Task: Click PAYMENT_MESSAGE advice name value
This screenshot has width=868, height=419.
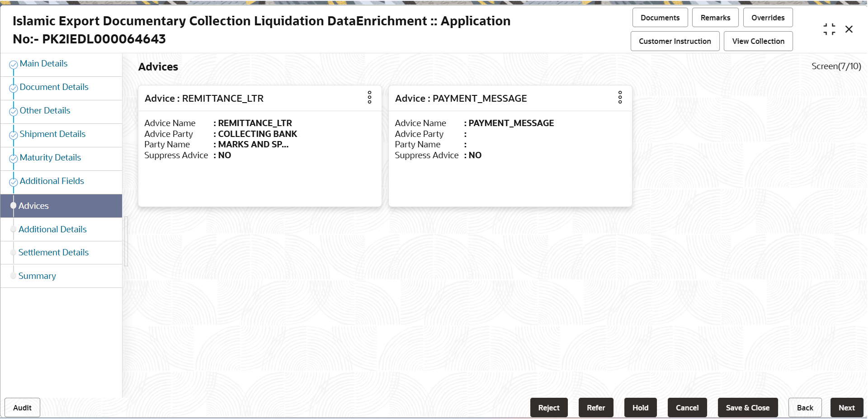Action: 511,123
